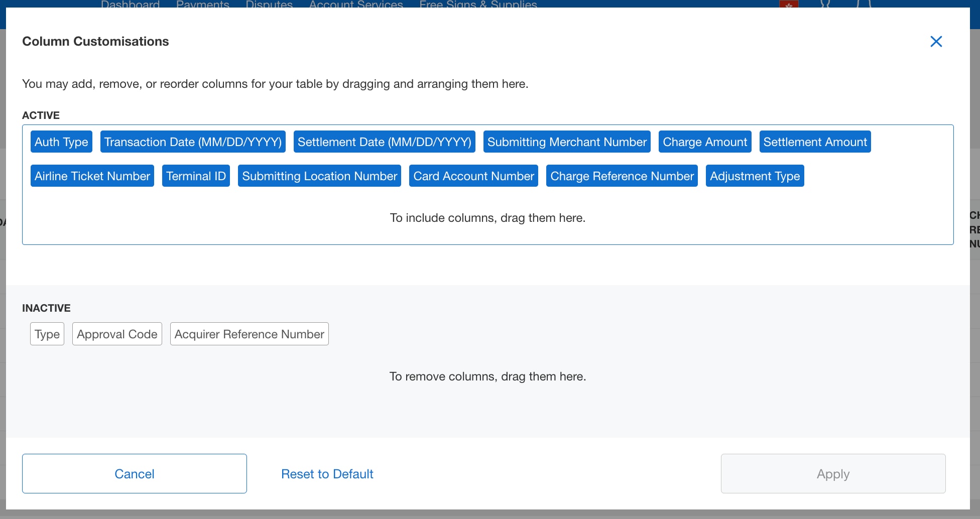Viewport: 980px width, 519px height.
Task: Choose the Submitting Location Number chip
Action: click(319, 176)
